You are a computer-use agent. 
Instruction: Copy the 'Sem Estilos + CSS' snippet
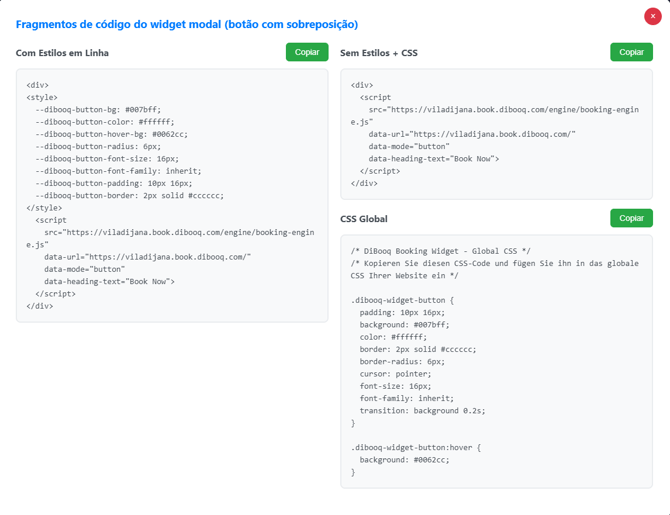[x=631, y=52]
